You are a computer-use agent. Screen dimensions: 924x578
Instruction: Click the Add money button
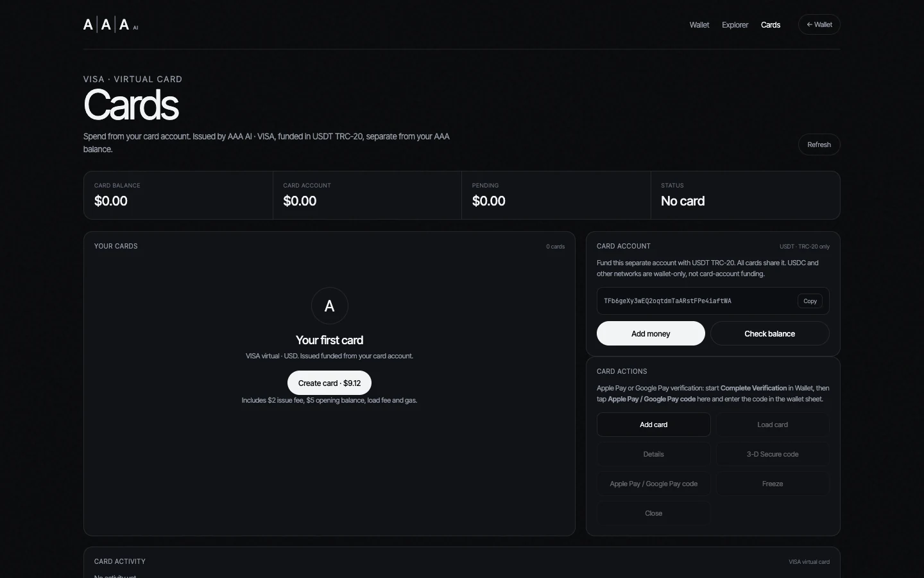pos(651,333)
